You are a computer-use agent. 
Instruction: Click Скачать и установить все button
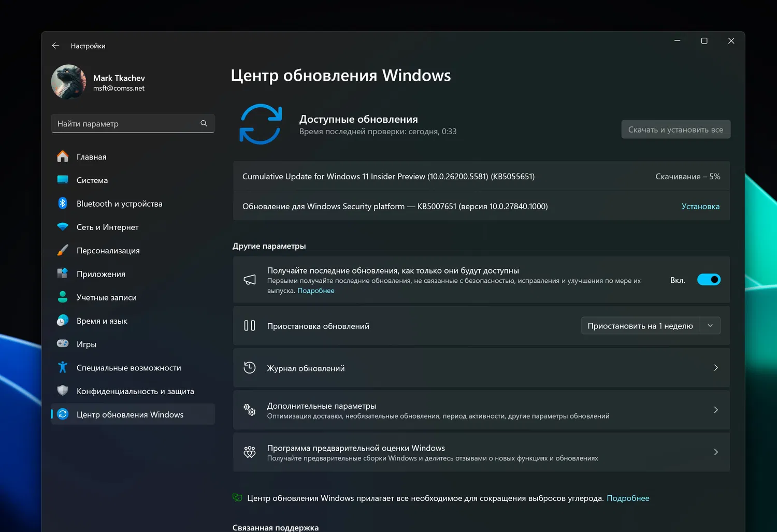(x=675, y=130)
